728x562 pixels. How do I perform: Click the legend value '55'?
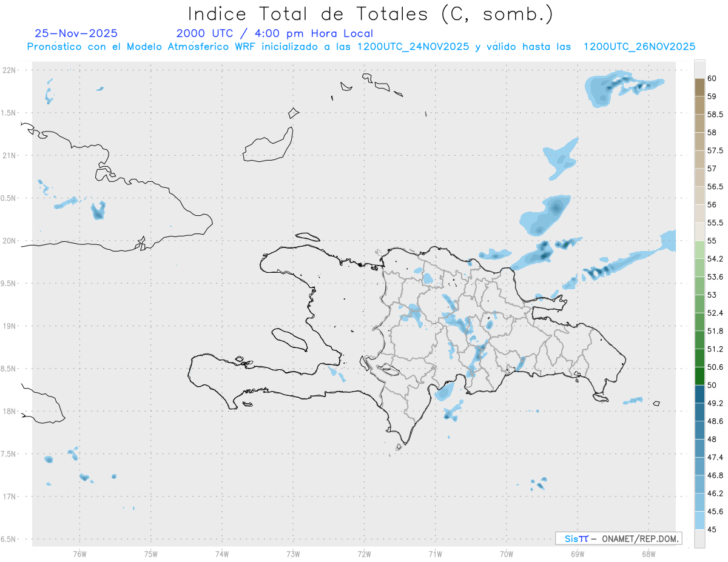click(712, 241)
